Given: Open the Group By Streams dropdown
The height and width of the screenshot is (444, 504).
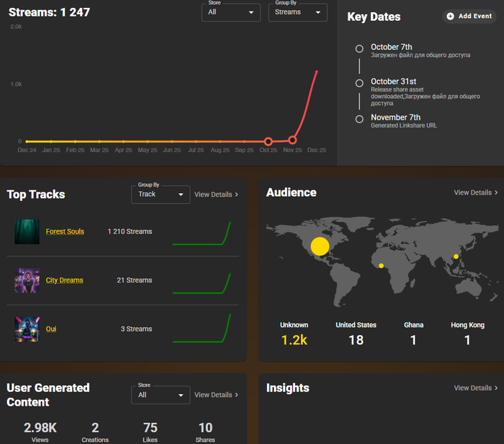Looking at the screenshot, I should [297, 12].
